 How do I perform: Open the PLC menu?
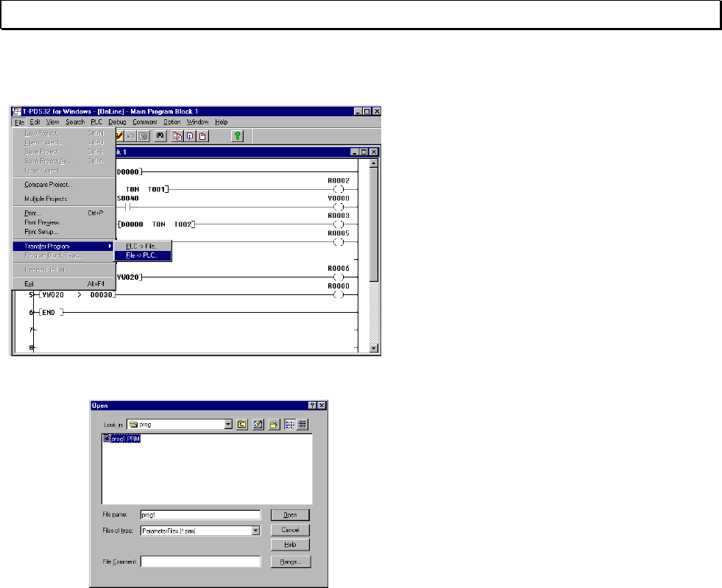point(96,122)
